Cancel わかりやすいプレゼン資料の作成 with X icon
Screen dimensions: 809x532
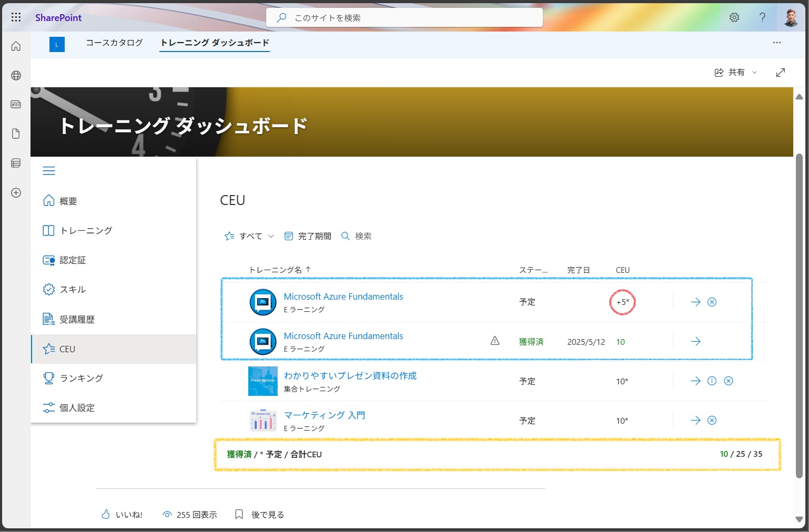pos(729,381)
